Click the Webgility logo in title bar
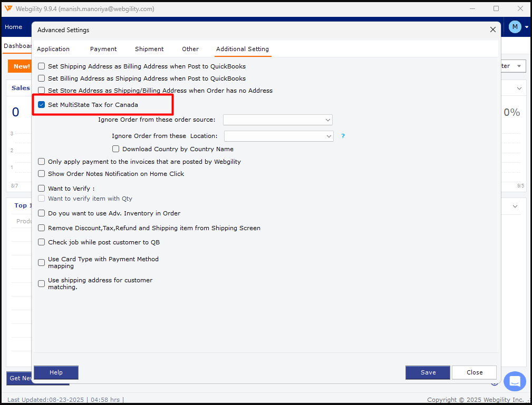Image resolution: width=532 pixels, height=405 pixels. (8, 9)
